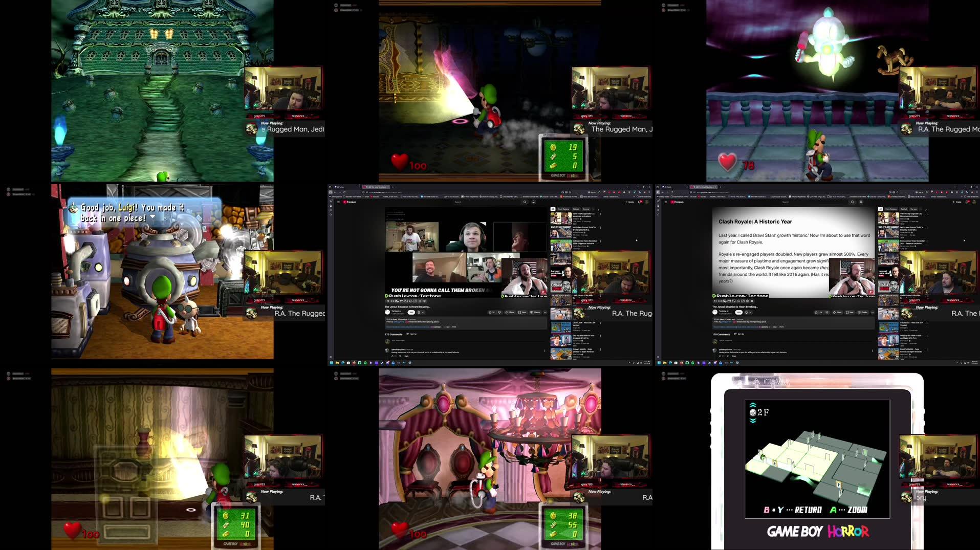Open the overflow menu under the video
This screenshot has width=980, height=550.
click(545, 312)
